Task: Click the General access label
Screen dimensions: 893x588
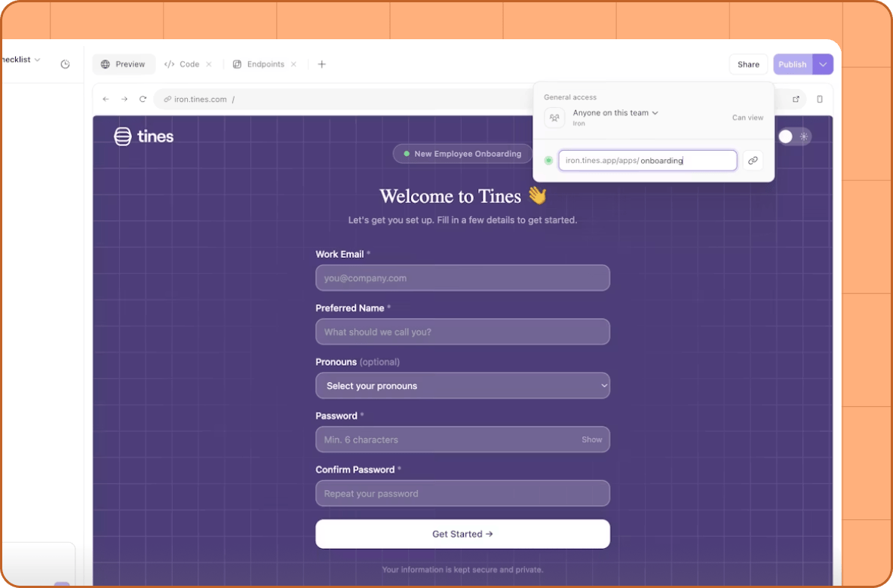Action: tap(570, 97)
